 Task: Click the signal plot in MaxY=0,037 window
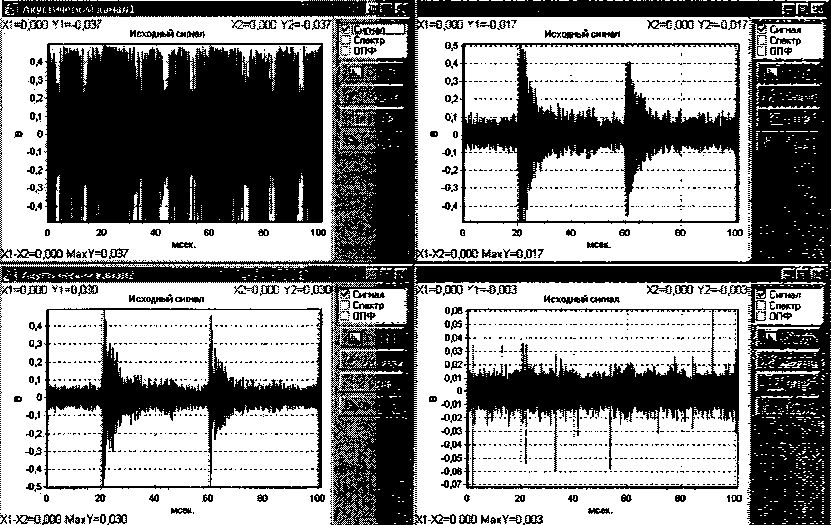(x=185, y=133)
